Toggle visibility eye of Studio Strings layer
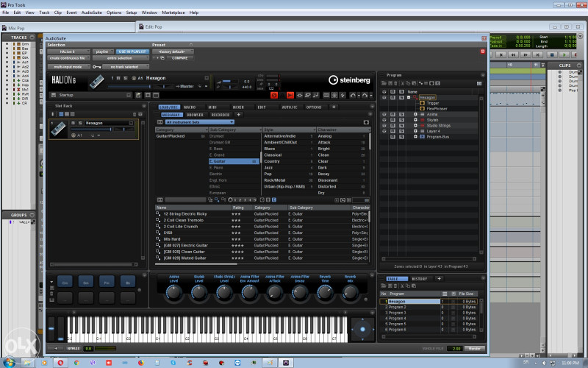The height and width of the screenshot is (368, 588). (384, 126)
